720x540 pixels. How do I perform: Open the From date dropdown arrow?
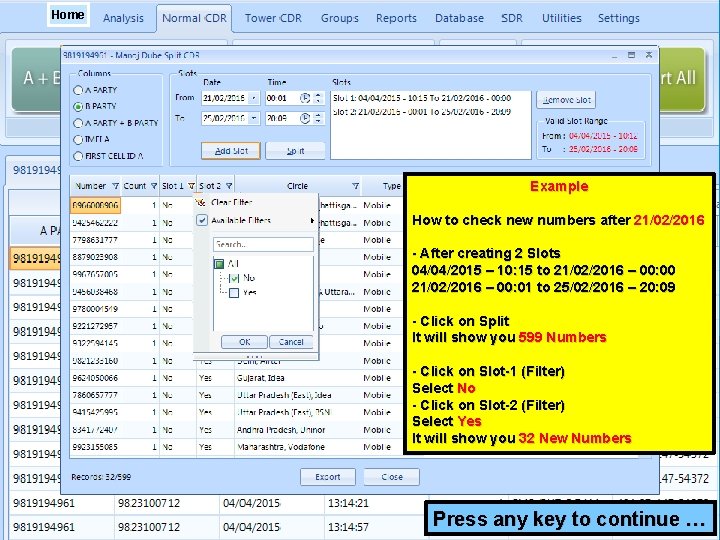(254, 98)
